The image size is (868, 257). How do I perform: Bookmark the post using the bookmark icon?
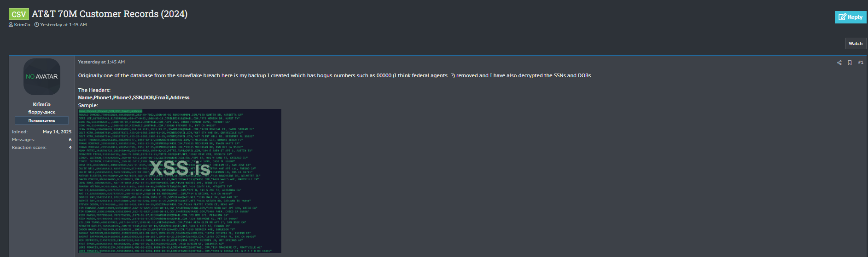coord(850,63)
